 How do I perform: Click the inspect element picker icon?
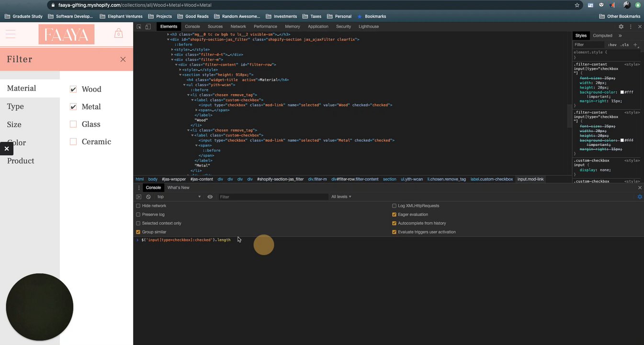coord(139,27)
